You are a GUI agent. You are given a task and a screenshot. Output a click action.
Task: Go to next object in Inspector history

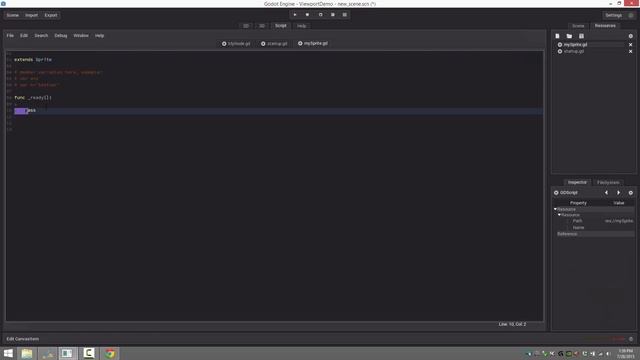click(x=618, y=193)
